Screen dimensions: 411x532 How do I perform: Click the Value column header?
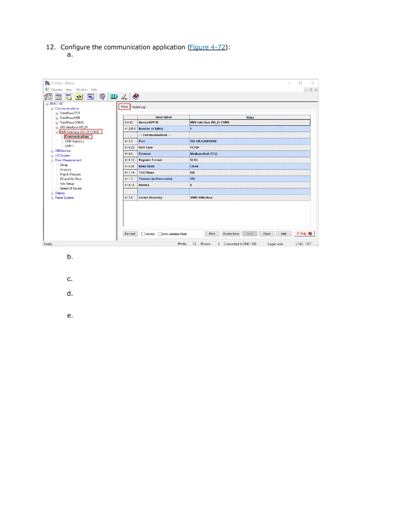tap(250, 117)
